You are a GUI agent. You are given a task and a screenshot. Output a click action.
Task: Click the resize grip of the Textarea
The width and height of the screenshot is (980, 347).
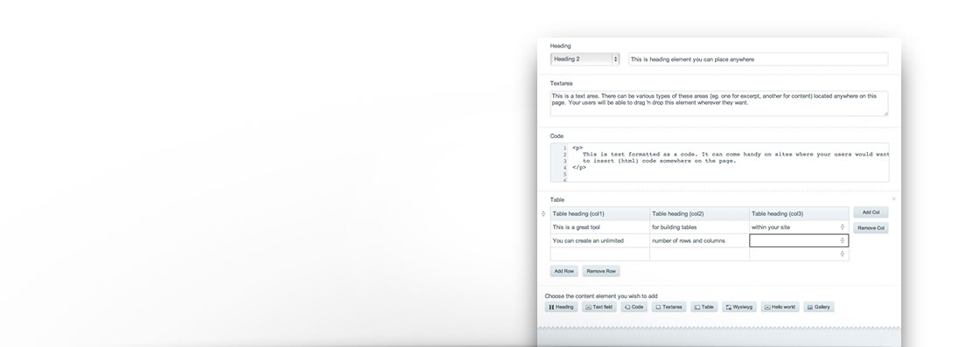(x=885, y=114)
